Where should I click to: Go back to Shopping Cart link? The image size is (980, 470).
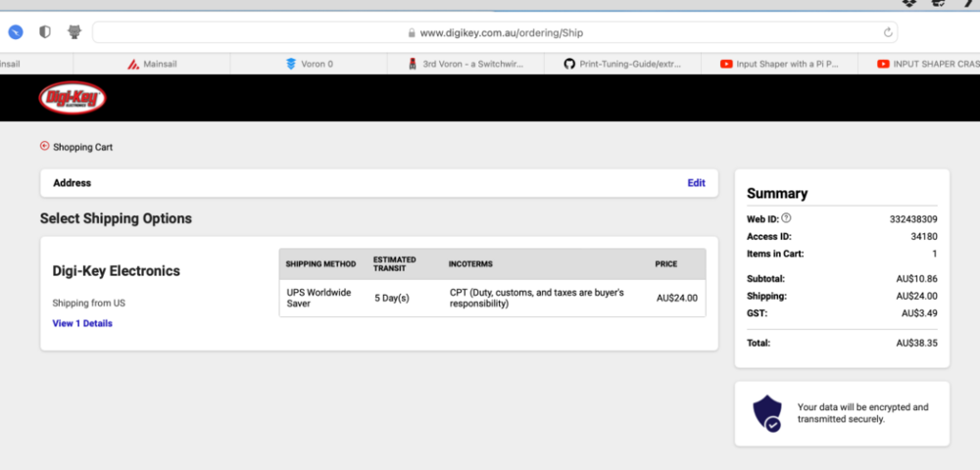pyautogui.click(x=82, y=147)
